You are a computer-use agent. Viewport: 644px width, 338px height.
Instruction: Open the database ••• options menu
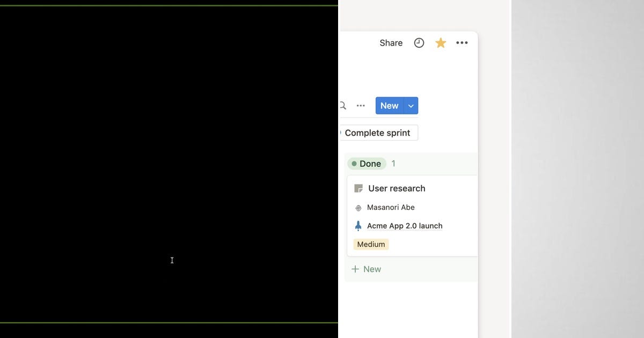tap(361, 105)
